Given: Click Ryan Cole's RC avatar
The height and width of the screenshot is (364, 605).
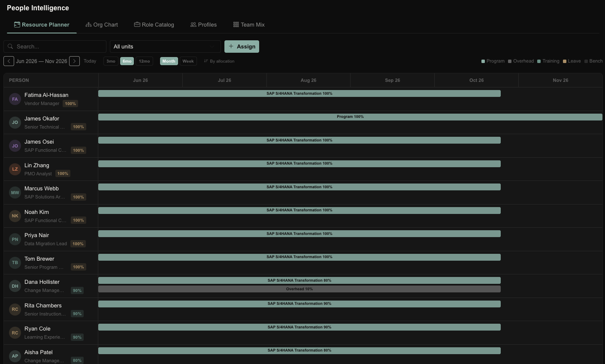Looking at the screenshot, I should coord(15,333).
